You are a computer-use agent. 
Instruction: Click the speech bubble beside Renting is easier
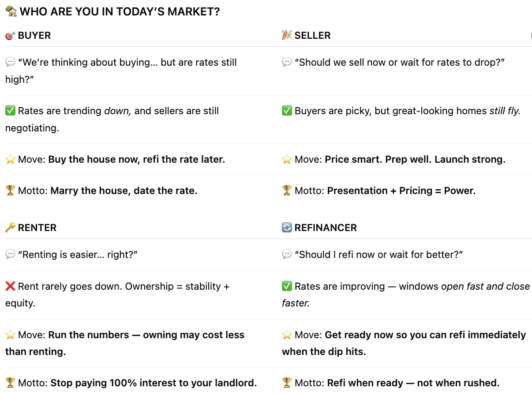(10, 254)
